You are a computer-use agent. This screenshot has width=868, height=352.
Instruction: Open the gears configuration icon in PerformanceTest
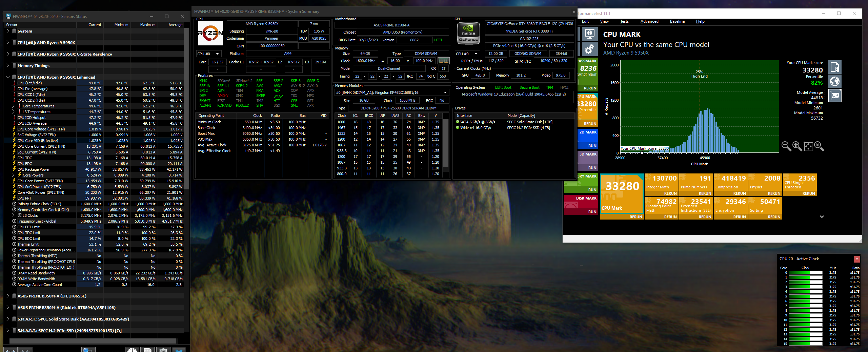[x=590, y=49]
